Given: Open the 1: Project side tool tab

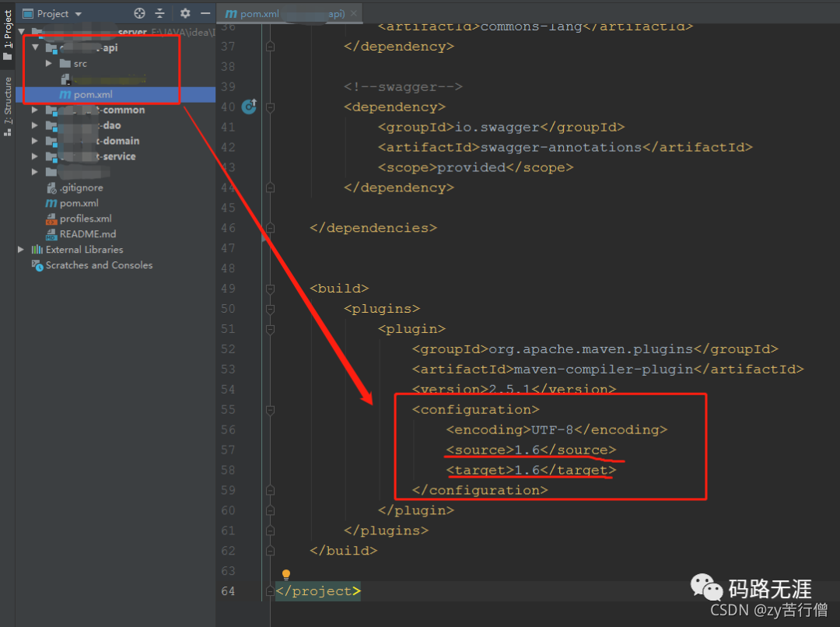Looking at the screenshot, I should (x=8, y=35).
